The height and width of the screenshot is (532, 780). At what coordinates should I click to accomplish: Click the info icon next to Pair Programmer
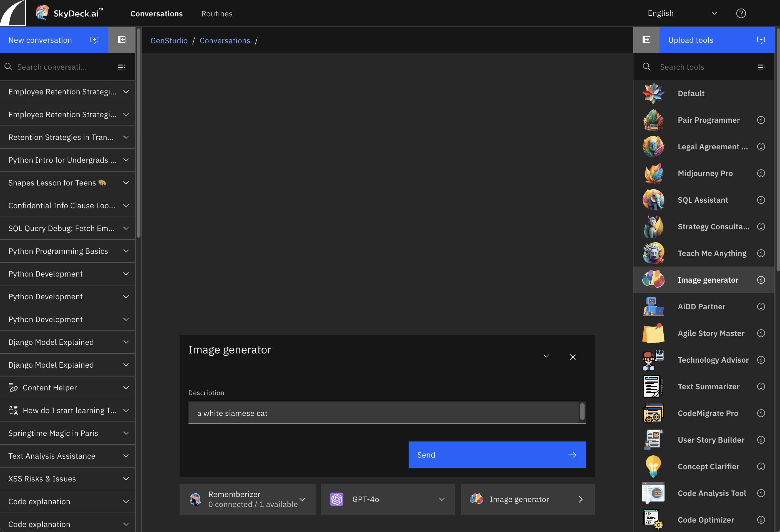click(x=761, y=120)
